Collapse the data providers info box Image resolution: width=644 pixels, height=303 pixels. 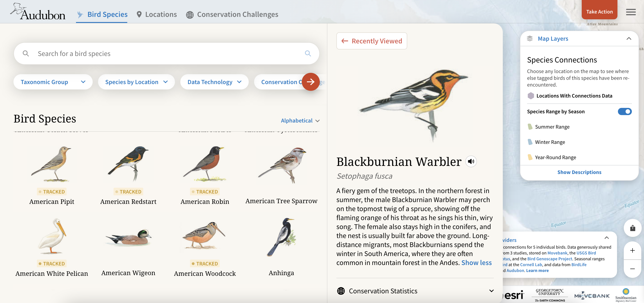tap(606, 238)
